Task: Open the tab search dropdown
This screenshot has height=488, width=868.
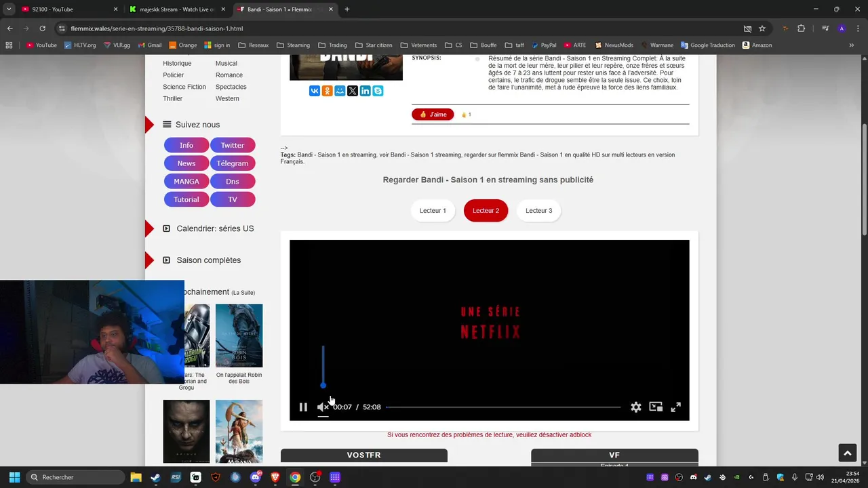Action: [x=8, y=9]
